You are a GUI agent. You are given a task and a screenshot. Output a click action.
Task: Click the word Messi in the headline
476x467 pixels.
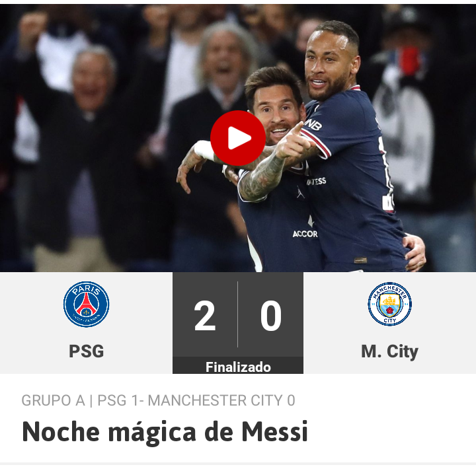click(x=275, y=432)
